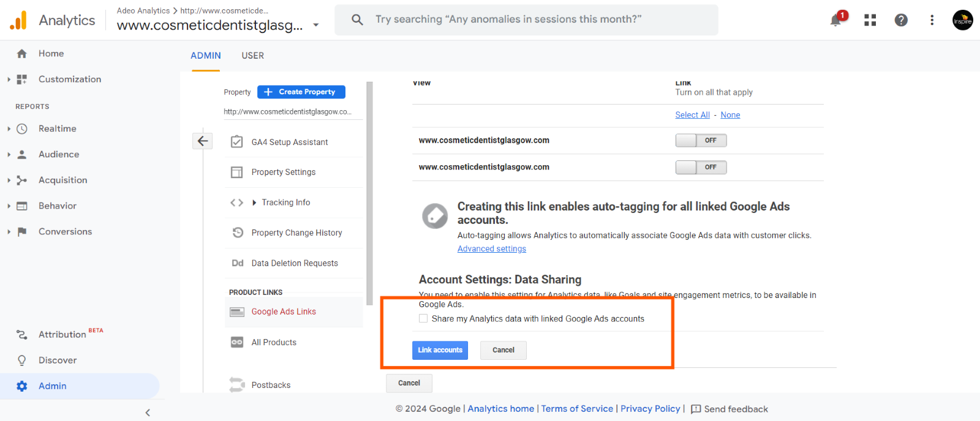Click the Home house icon
Viewport: 980px width, 421px height.
pos(22,54)
